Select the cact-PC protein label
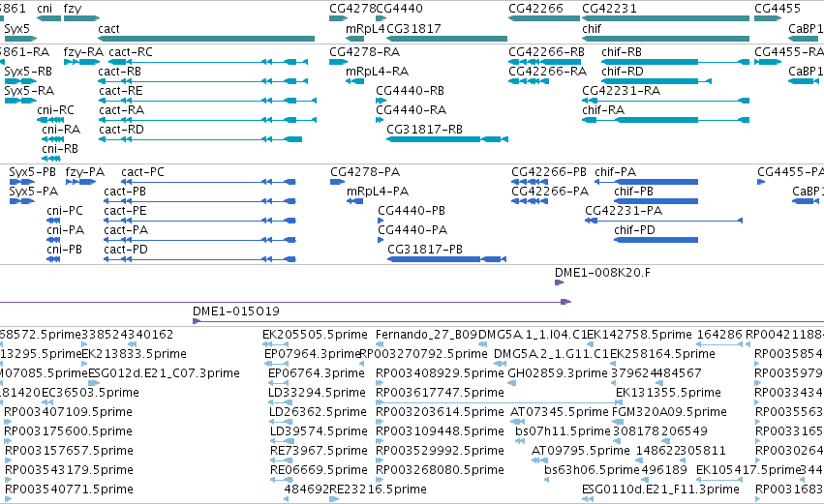The width and height of the screenshot is (824, 504). [143, 172]
